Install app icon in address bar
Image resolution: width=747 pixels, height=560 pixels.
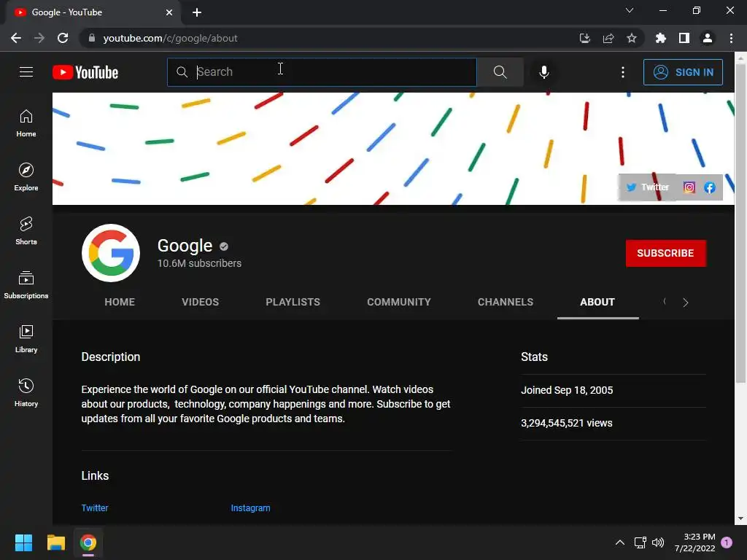tap(584, 38)
